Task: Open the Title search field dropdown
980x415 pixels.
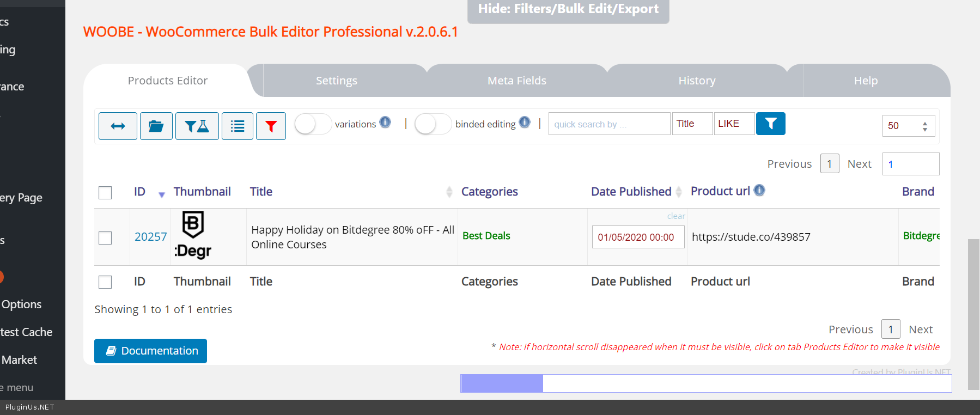Action: pos(692,124)
